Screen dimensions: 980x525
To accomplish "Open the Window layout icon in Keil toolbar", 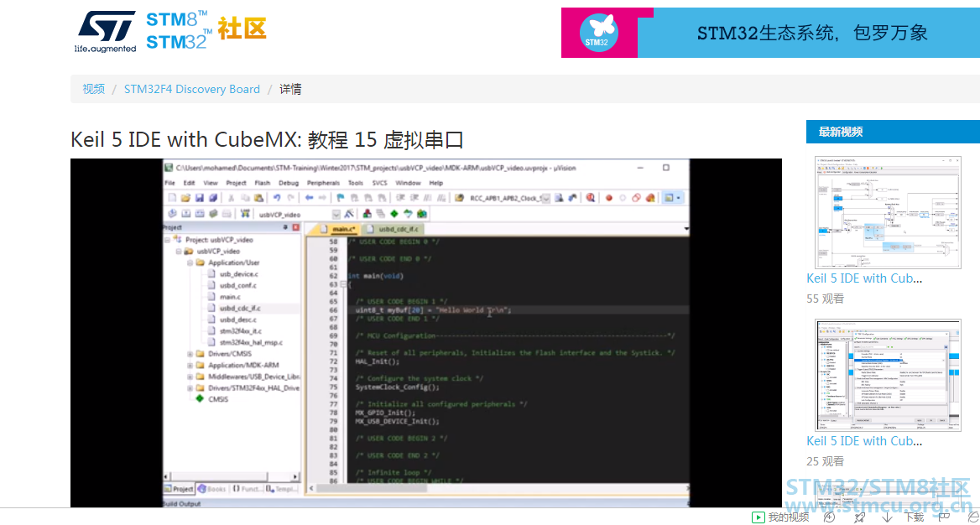I will (x=669, y=198).
